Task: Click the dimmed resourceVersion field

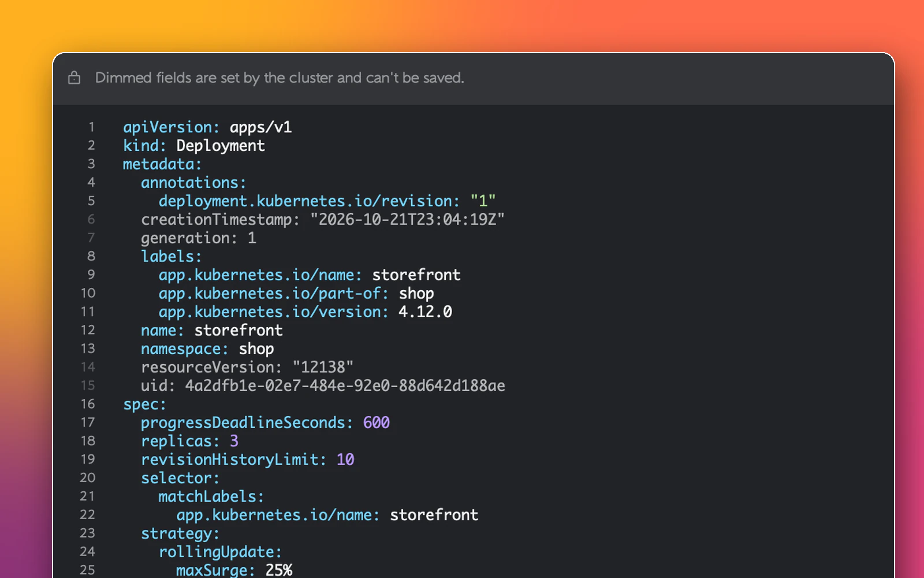Action: coord(211,368)
